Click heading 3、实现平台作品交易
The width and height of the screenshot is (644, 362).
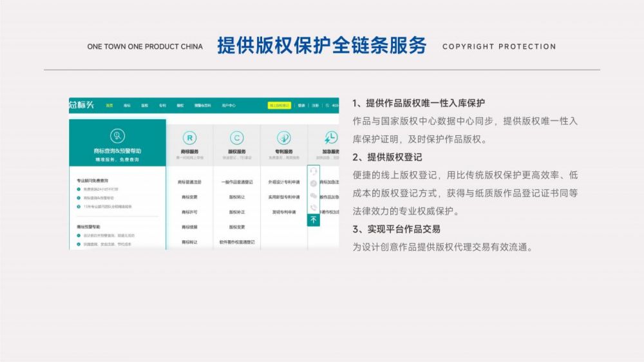coord(396,229)
